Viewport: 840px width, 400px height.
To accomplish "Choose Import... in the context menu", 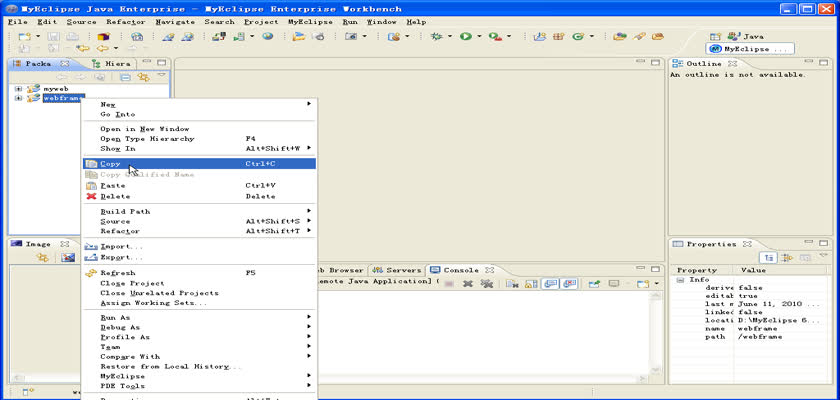I will 199,246.
